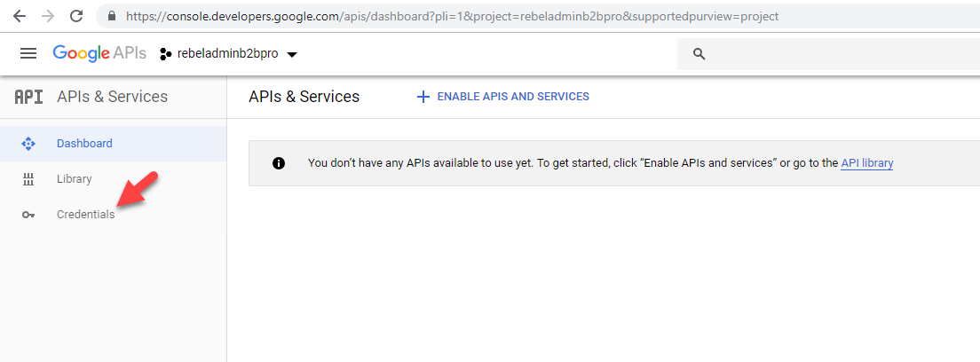Click the info circle icon in the notice
Screen dimensions: 980x362
point(279,163)
